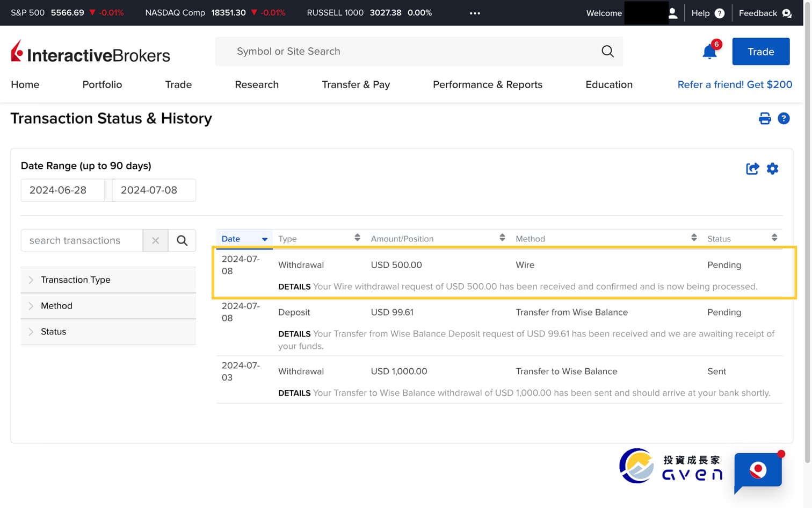Open the settings gear icon

point(772,169)
